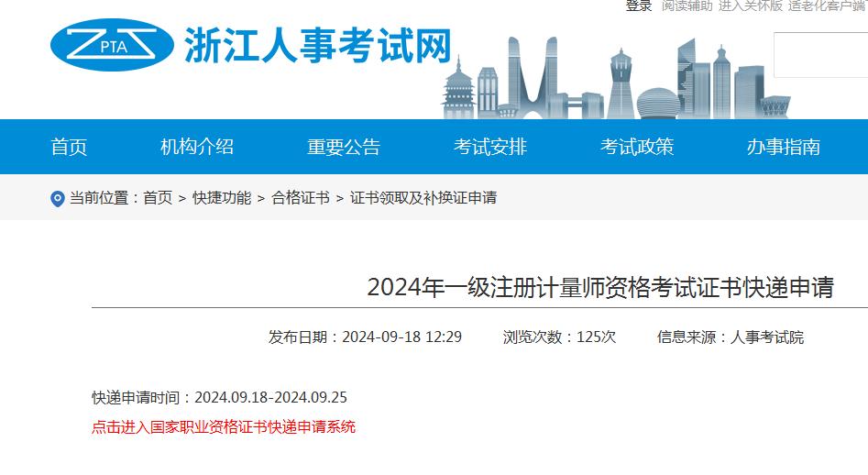This screenshot has width=868, height=475.
Task: Click the location pin icon
Action: tap(57, 199)
